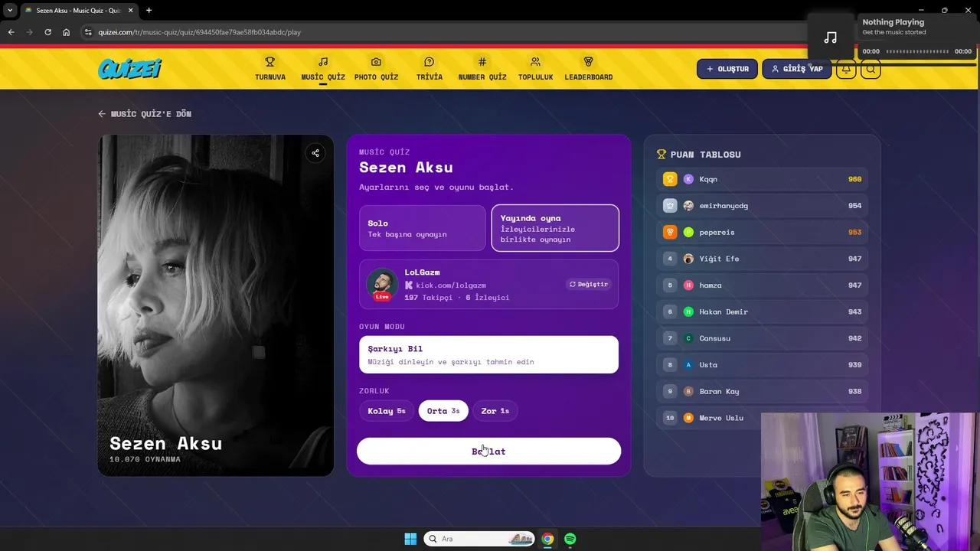Viewport: 980px width, 551px height.
Task: Click second-place silver badge icon
Action: coord(670,206)
